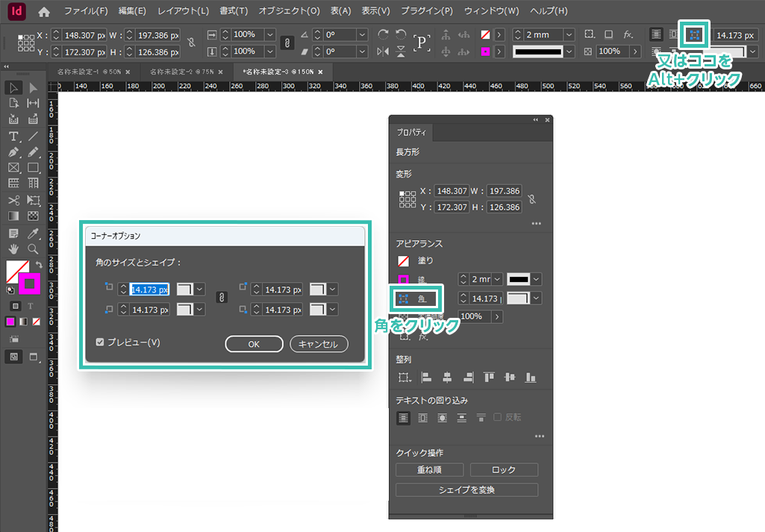Pick the Type tool
This screenshot has height=532, width=765.
coord(13,137)
